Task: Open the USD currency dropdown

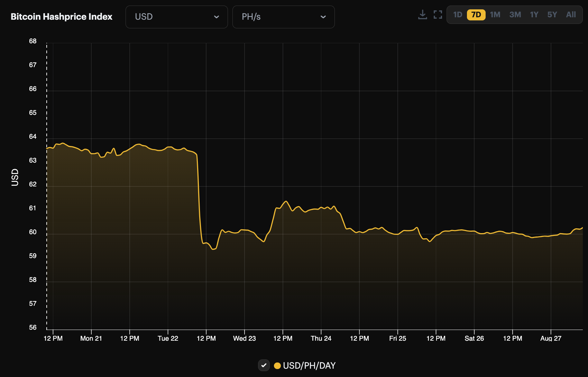Action: [176, 17]
